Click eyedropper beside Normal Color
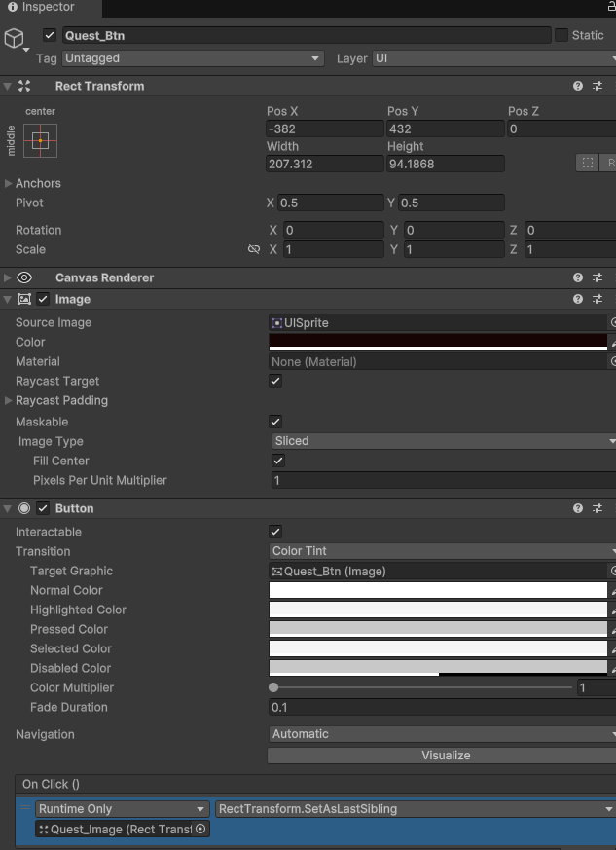The image size is (616, 850). (613, 590)
